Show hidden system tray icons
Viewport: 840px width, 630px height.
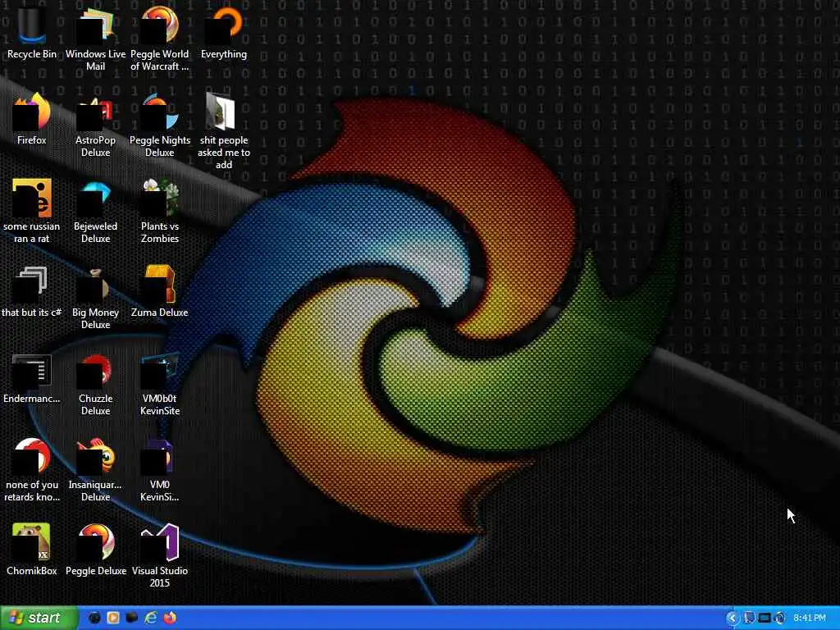(x=733, y=618)
